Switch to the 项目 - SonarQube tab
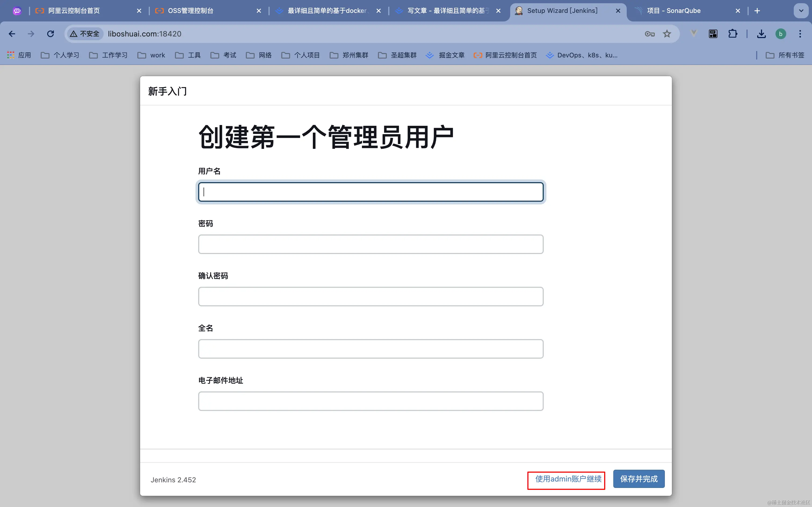The height and width of the screenshot is (507, 812). point(673,11)
